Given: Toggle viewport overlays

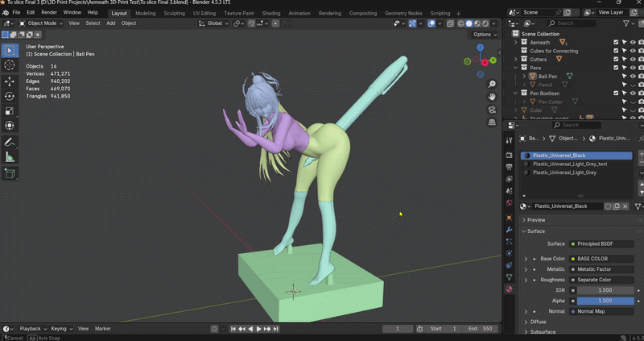Looking at the screenshot, I should (431, 23).
